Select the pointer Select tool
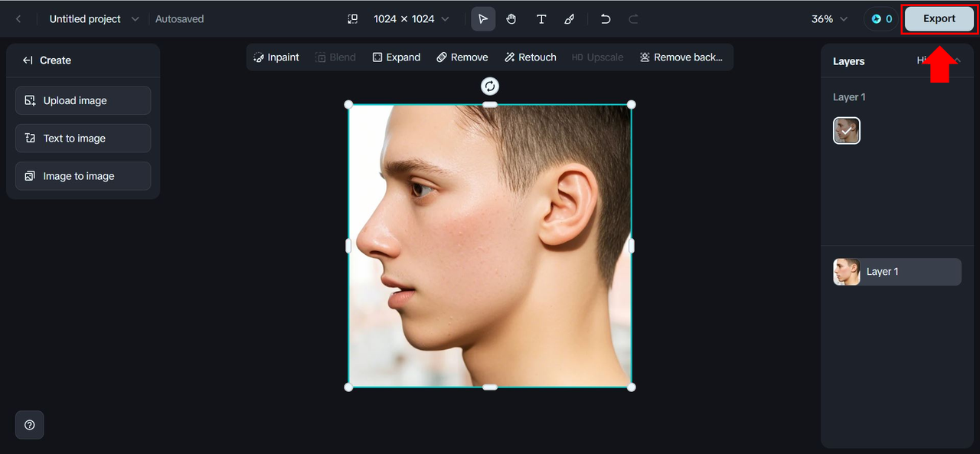 pyautogui.click(x=482, y=19)
